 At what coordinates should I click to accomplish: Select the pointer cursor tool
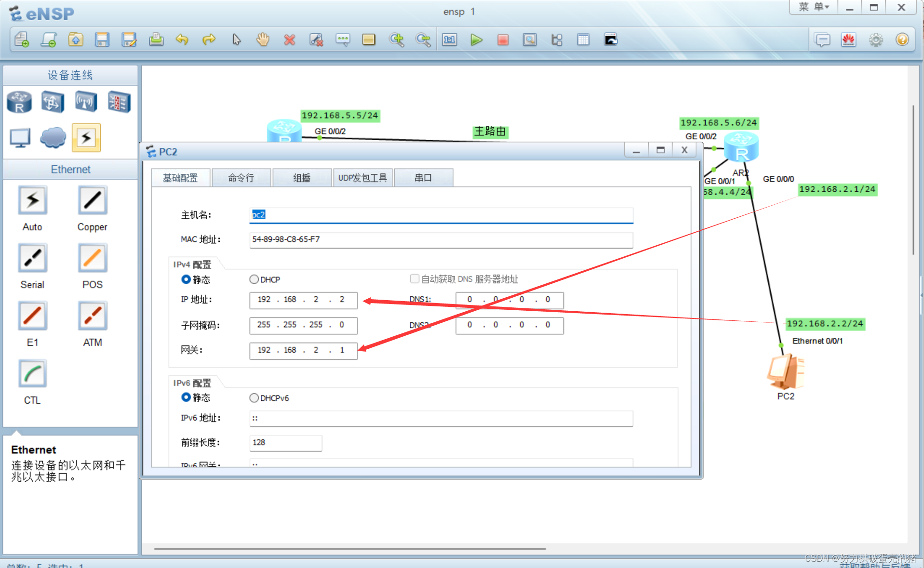pos(236,40)
